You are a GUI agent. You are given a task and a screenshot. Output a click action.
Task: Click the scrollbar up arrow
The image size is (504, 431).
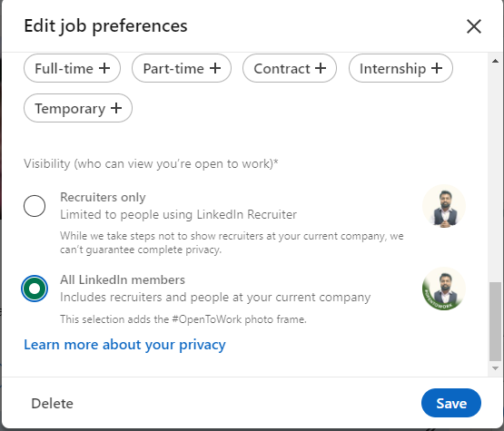(495, 61)
